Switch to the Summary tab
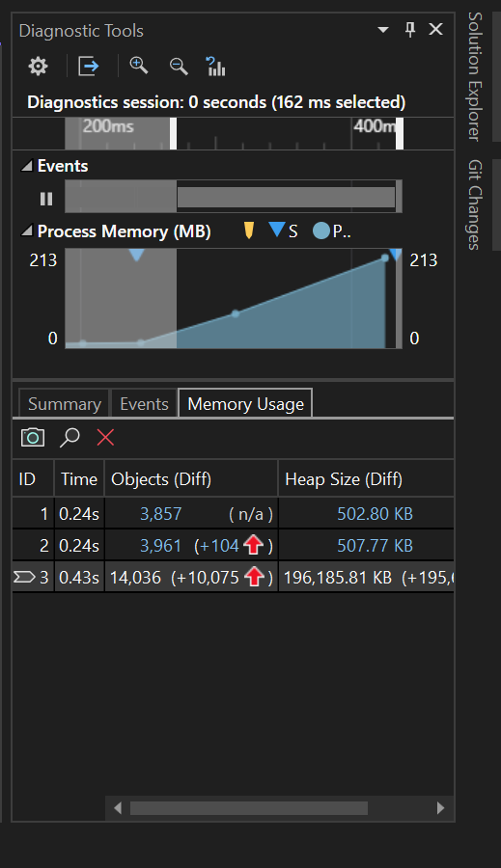This screenshot has width=501, height=868. pyautogui.click(x=65, y=404)
